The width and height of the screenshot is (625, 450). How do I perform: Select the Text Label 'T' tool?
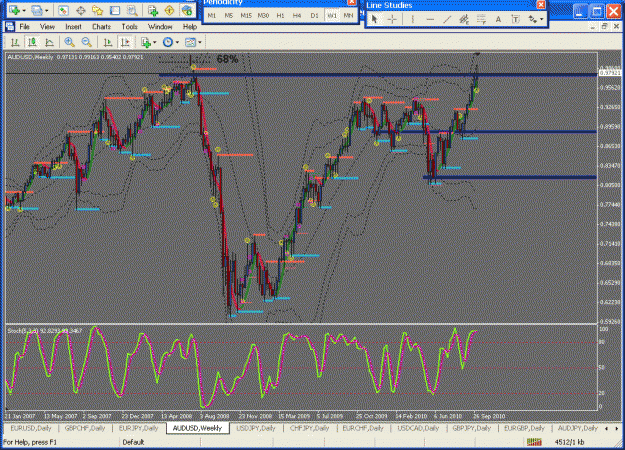(x=515, y=19)
